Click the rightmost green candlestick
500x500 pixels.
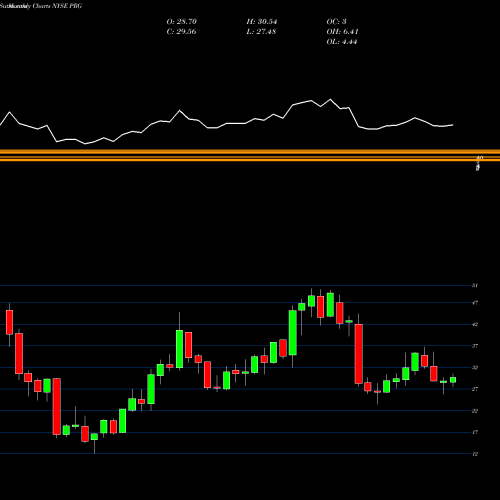point(453,380)
